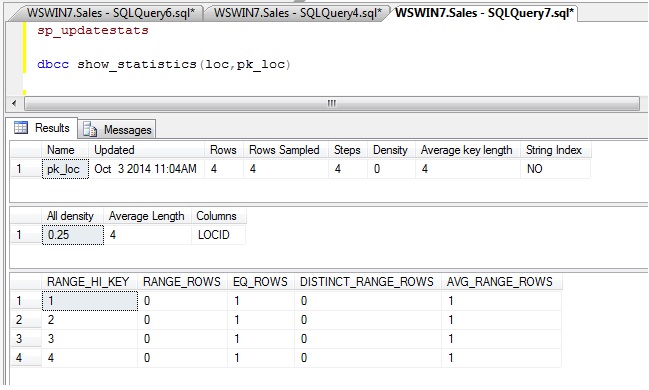
Task: Click the Columns column header
Action: [219, 216]
